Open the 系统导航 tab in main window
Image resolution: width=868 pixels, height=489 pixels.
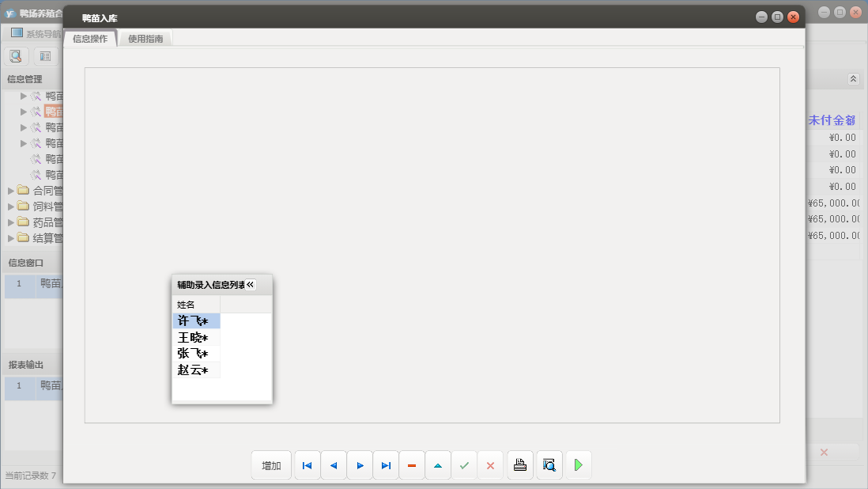point(36,33)
